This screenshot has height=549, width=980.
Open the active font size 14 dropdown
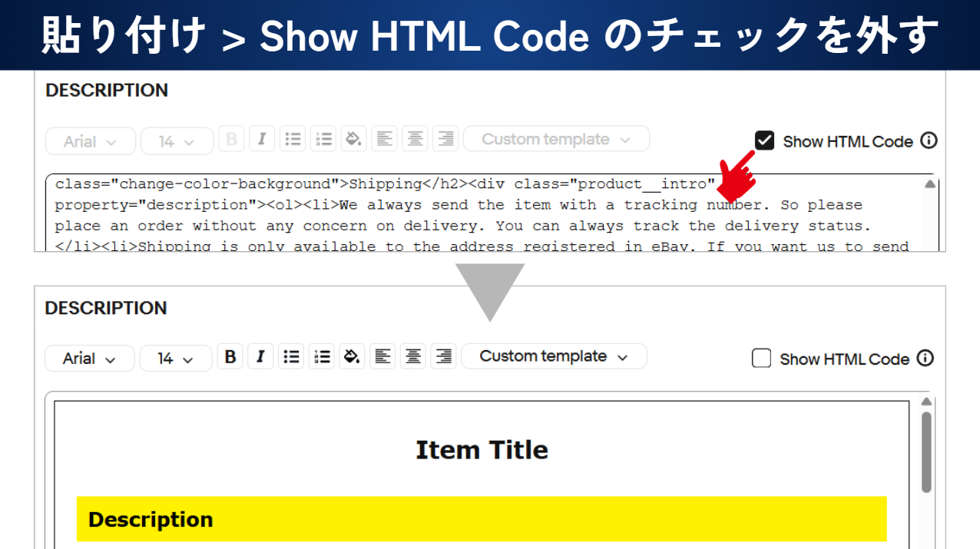click(175, 359)
